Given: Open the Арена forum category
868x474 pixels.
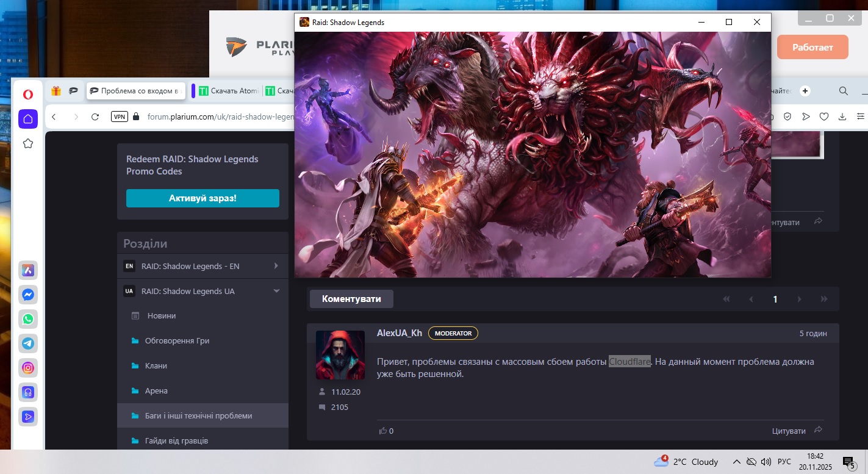Looking at the screenshot, I should coord(156,390).
